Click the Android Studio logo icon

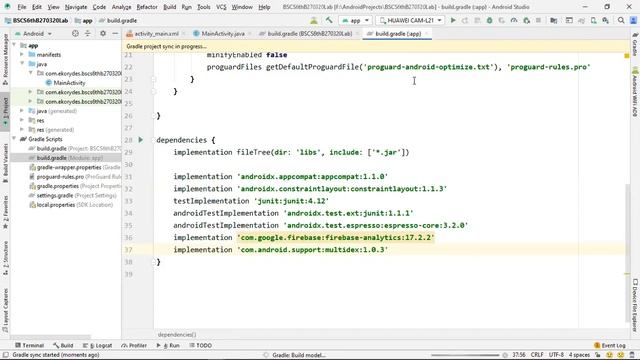[x=7, y=7]
